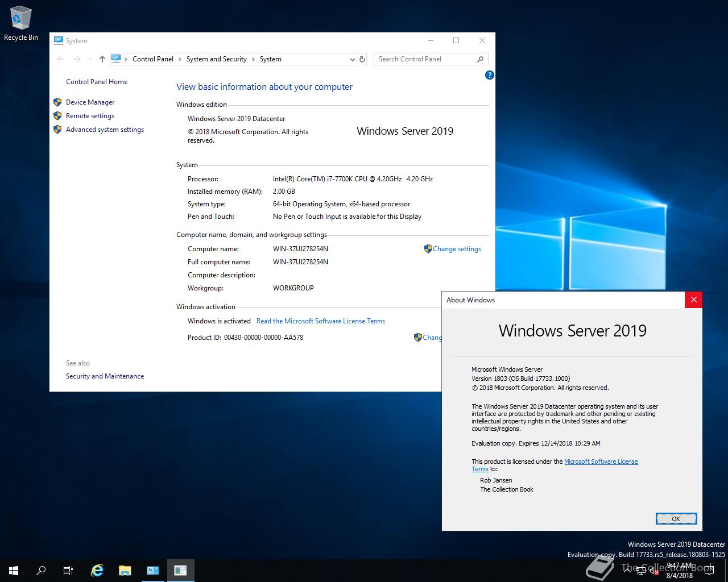
Task: Click Control Panel breadcrumb
Action: 153,59
